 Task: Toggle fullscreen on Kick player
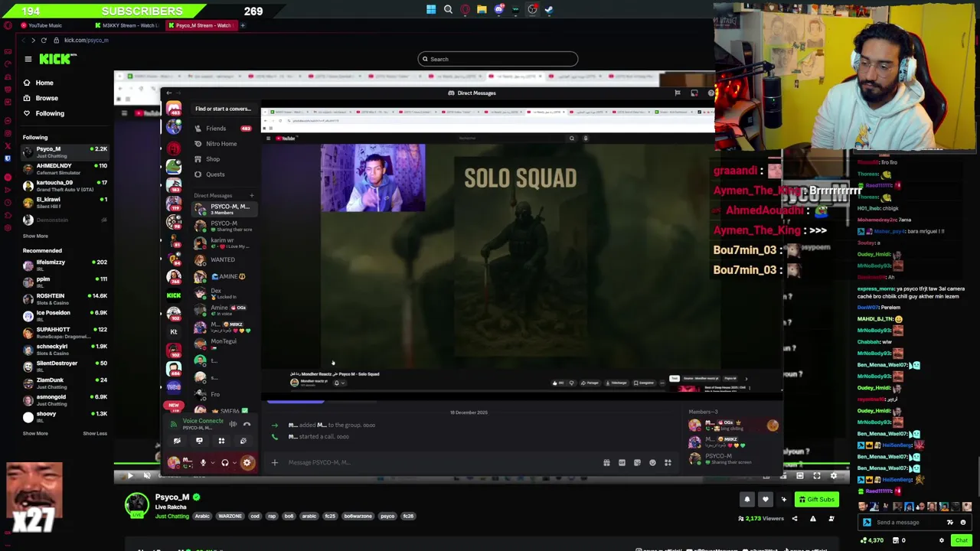coord(817,476)
